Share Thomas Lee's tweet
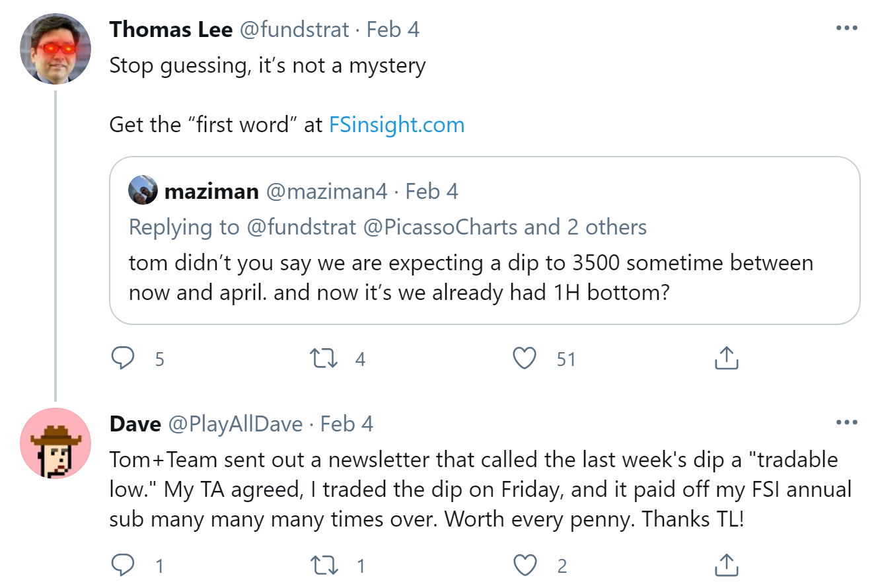 [x=726, y=359]
